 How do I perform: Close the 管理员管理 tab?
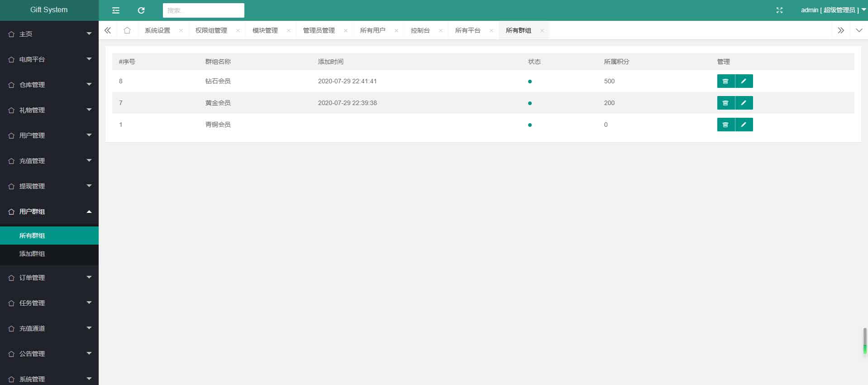click(x=346, y=30)
